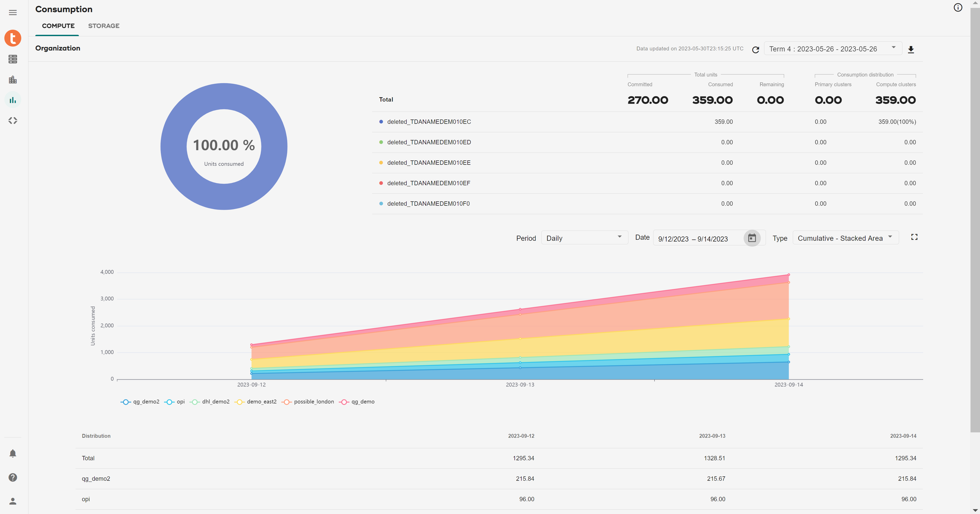Open the notifications bell icon
This screenshot has width=980, height=514.
pos(13,453)
